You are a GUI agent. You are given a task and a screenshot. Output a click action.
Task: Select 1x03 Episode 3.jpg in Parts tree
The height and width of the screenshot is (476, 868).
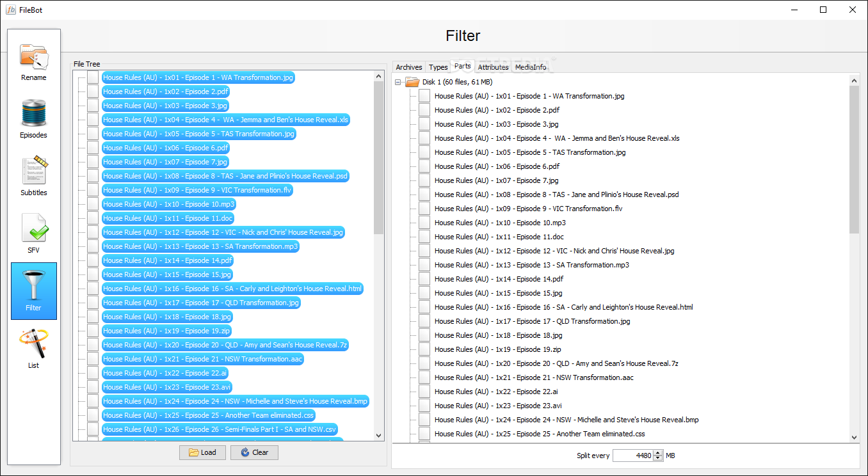click(x=496, y=124)
